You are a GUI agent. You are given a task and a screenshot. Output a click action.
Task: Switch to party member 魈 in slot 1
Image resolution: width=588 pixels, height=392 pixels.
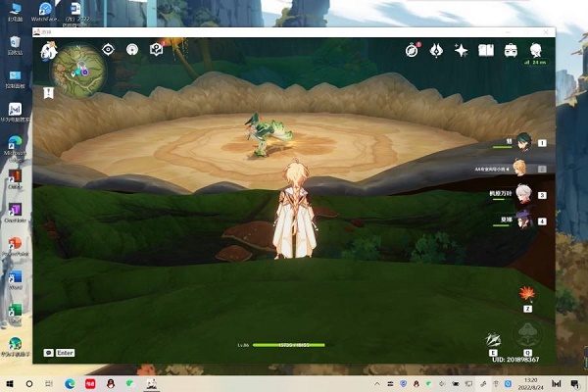pos(523,142)
